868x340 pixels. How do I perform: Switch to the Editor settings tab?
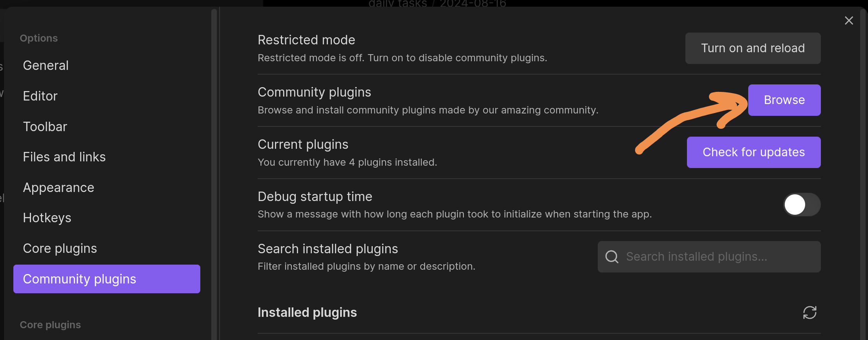tap(40, 96)
